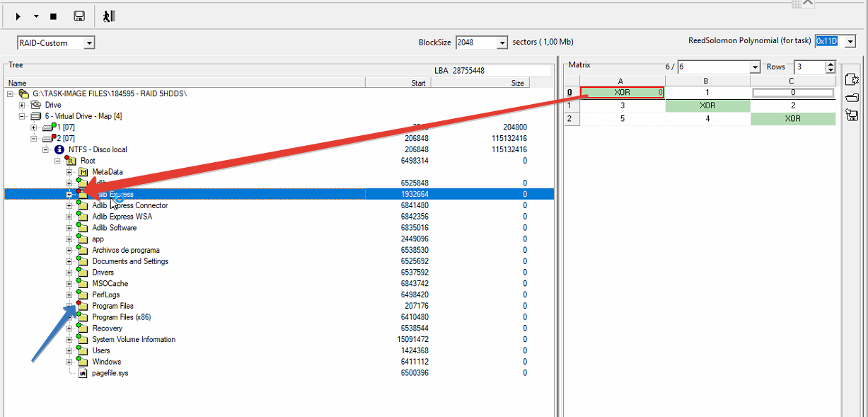Screen dimensions: 868x417
Task: Expand the Drive node
Action: (x=23, y=105)
